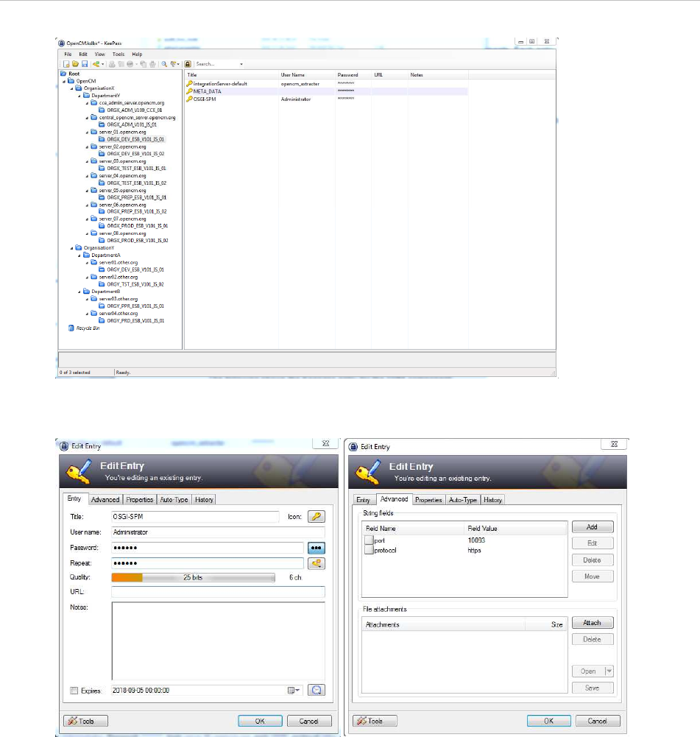Switch to Advanced tab in left Edit Entry dialog
The width and height of the screenshot is (700, 737).
pyautogui.click(x=105, y=500)
